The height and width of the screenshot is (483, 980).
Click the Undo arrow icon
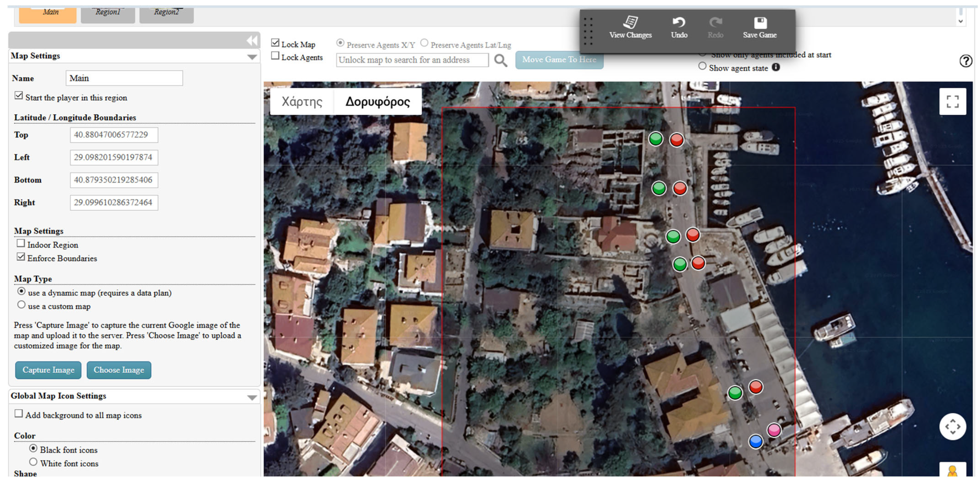679,22
